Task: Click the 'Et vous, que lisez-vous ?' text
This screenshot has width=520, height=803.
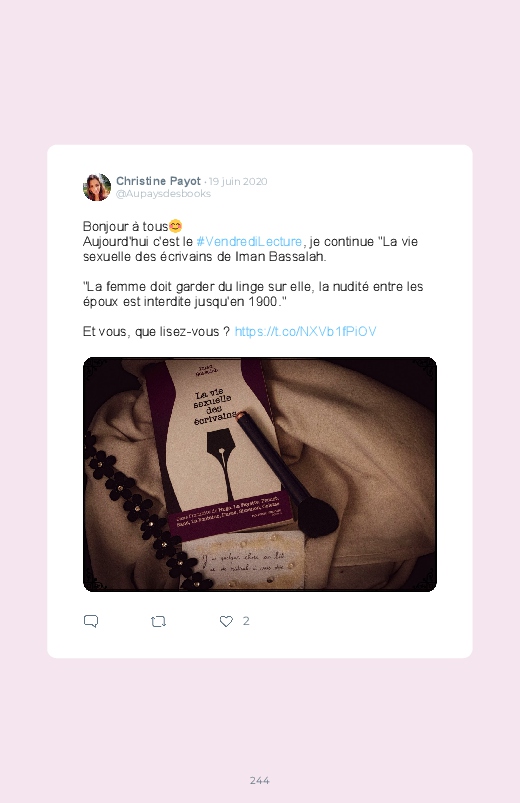Action: click(x=156, y=332)
